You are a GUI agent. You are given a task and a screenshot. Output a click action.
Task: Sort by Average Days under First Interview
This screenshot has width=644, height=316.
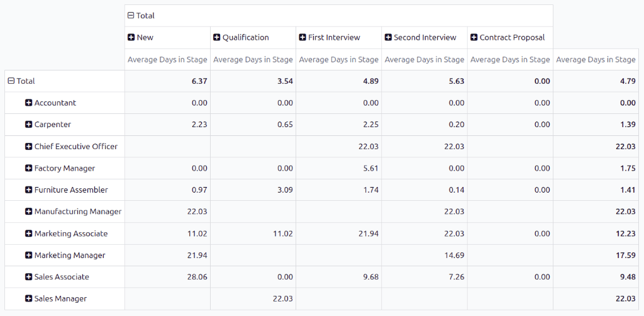[x=339, y=60]
